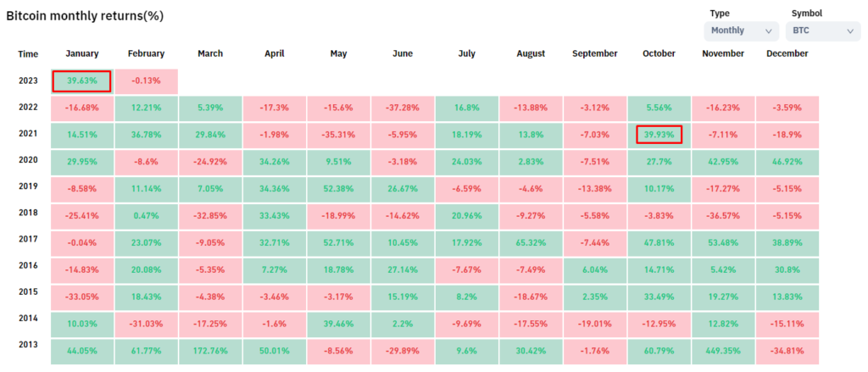Click the highlighted 39.93% October 2021 cell
The height and width of the screenshot is (372, 868).
[659, 135]
